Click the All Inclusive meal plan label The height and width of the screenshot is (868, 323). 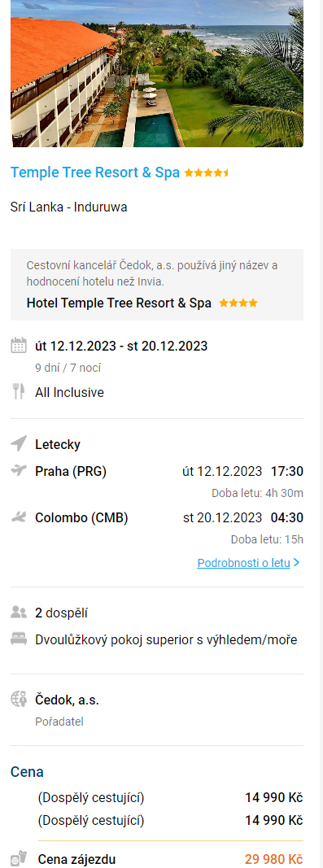tap(69, 392)
